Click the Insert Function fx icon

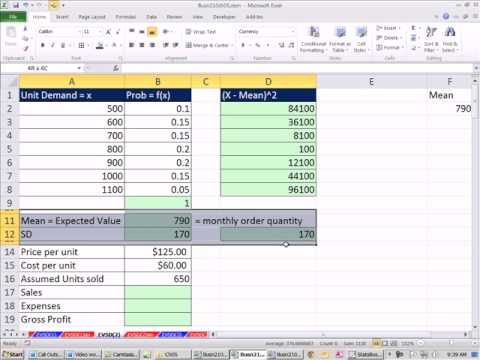[116, 68]
